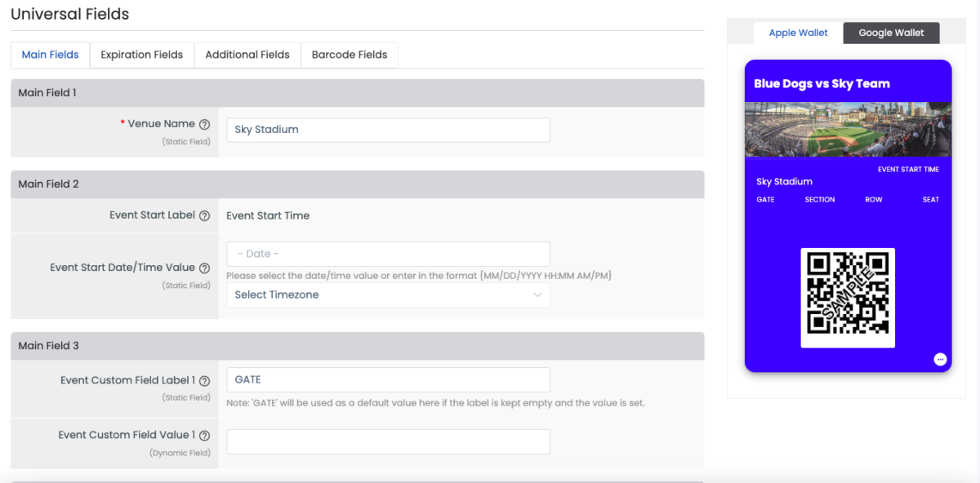
Task: Switch the pass preview to Google Wallet
Action: tap(891, 33)
